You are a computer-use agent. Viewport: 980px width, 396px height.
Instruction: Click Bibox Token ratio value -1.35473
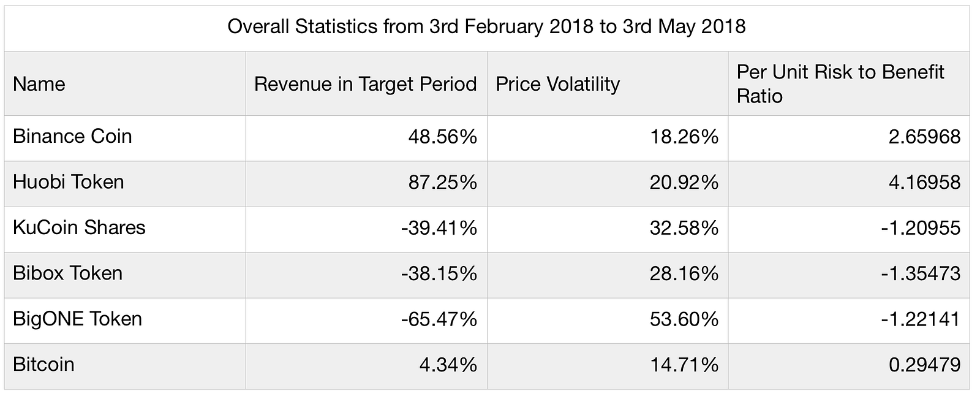pyautogui.click(x=921, y=273)
